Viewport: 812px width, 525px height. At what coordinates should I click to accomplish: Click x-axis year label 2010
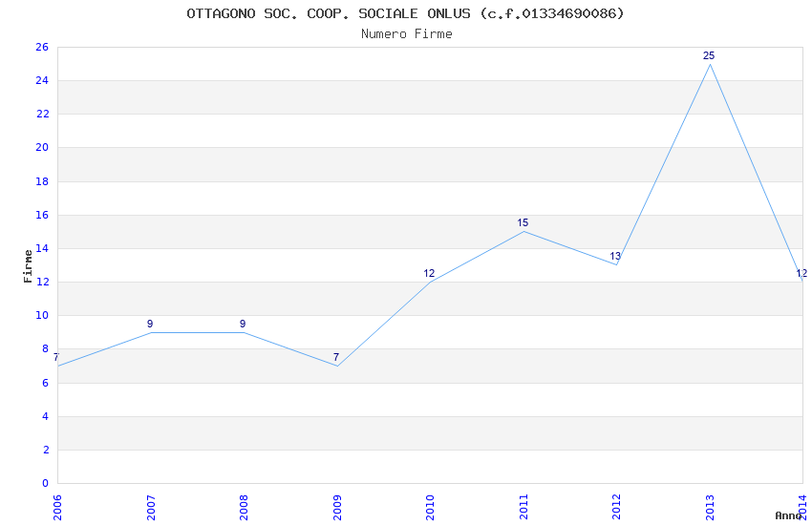pos(430,508)
